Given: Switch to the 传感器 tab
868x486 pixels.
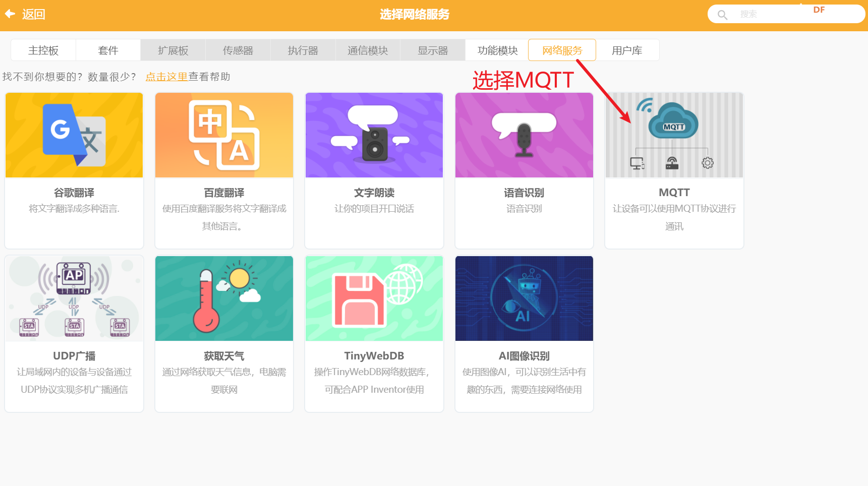Looking at the screenshot, I should pos(238,50).
